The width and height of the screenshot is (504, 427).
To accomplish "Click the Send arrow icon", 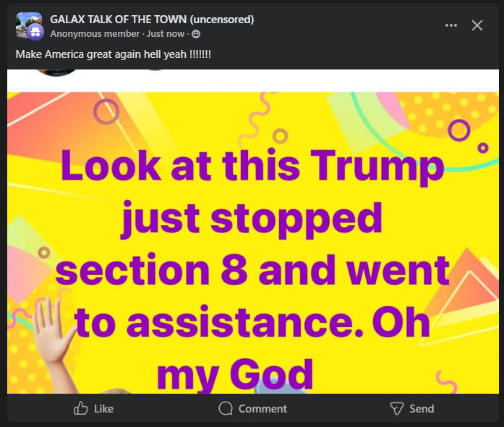I will coord(396,409).
